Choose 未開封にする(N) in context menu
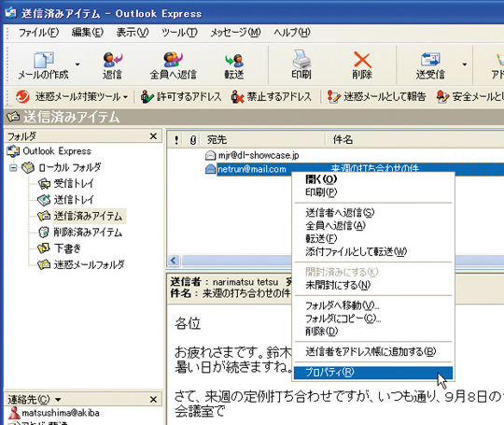 (x=372, y=285)
